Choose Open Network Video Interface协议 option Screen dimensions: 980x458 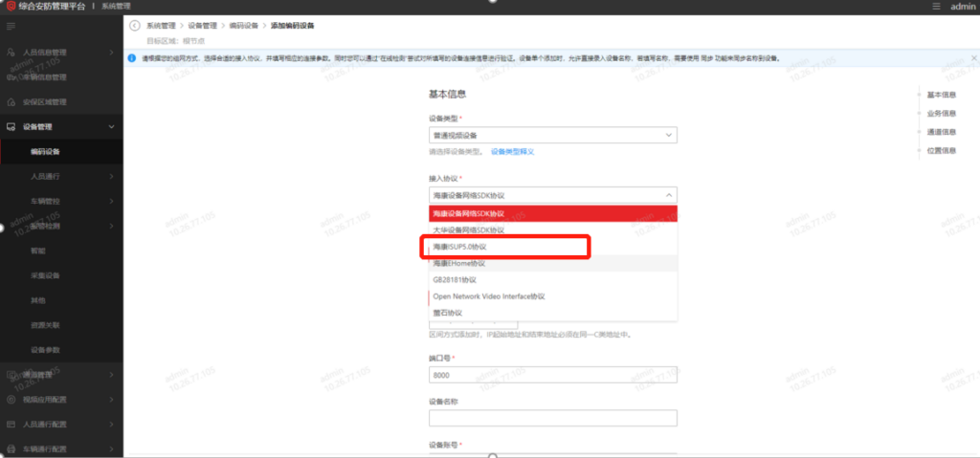tap(553, 296)
